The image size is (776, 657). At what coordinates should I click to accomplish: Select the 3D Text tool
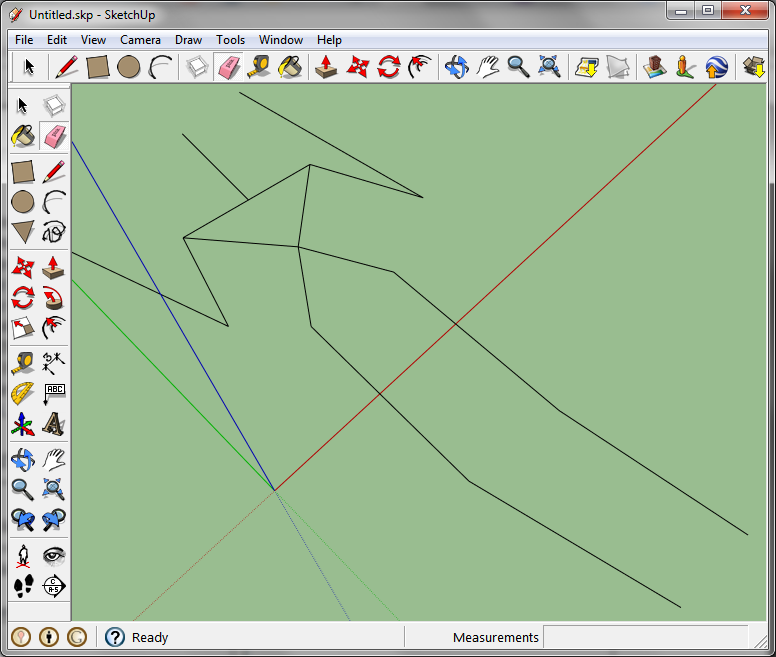(53, 424)
